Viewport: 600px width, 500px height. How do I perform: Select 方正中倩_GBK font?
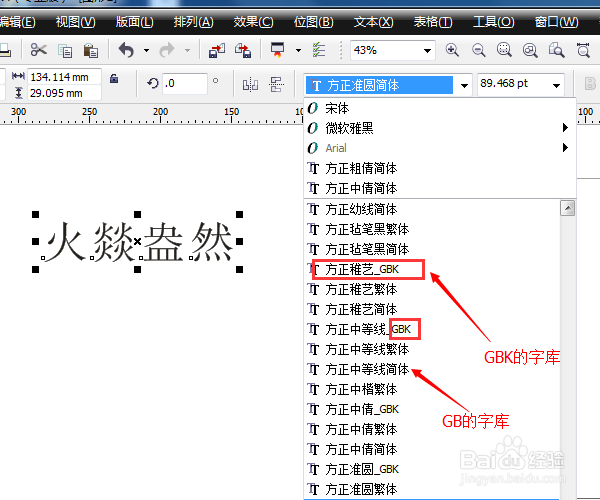click(x=432, y=409)
